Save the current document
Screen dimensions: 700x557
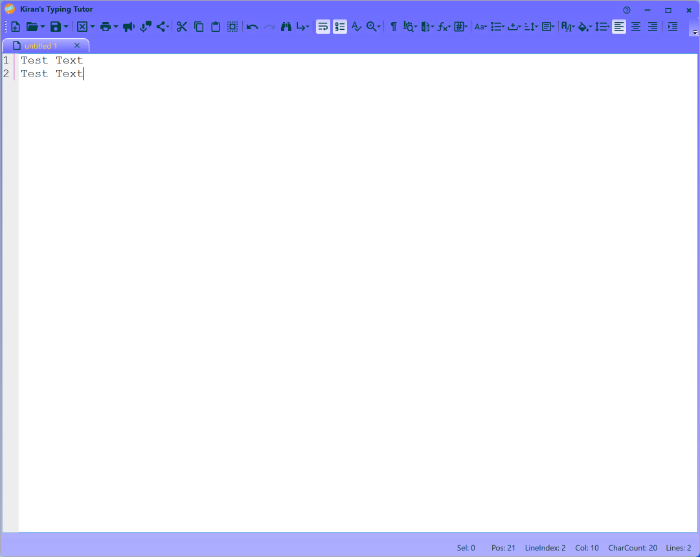click(x=55, y=27)
